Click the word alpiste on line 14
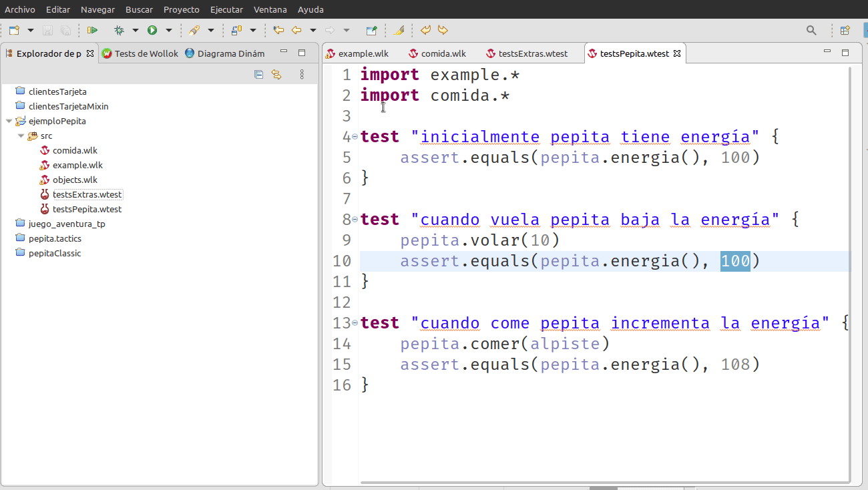This screenshot has width=868, height=490. point(565,344)
